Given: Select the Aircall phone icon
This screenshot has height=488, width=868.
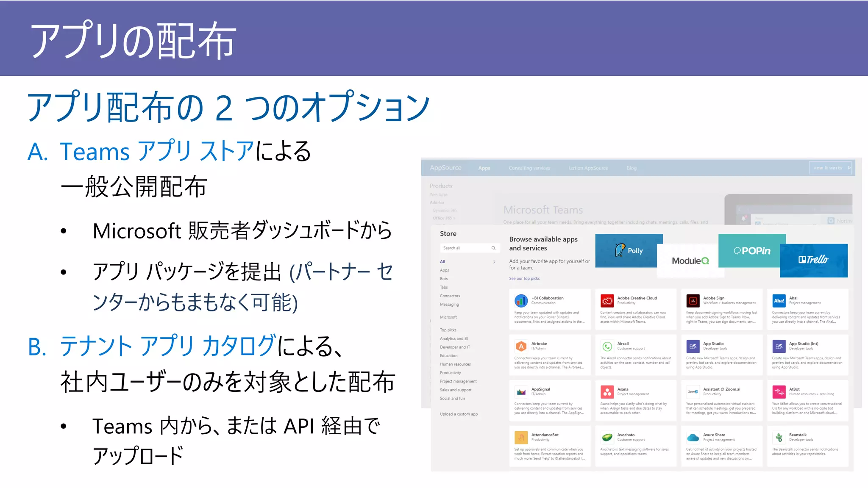Looking at the screenshot, I should coord(607,347).
